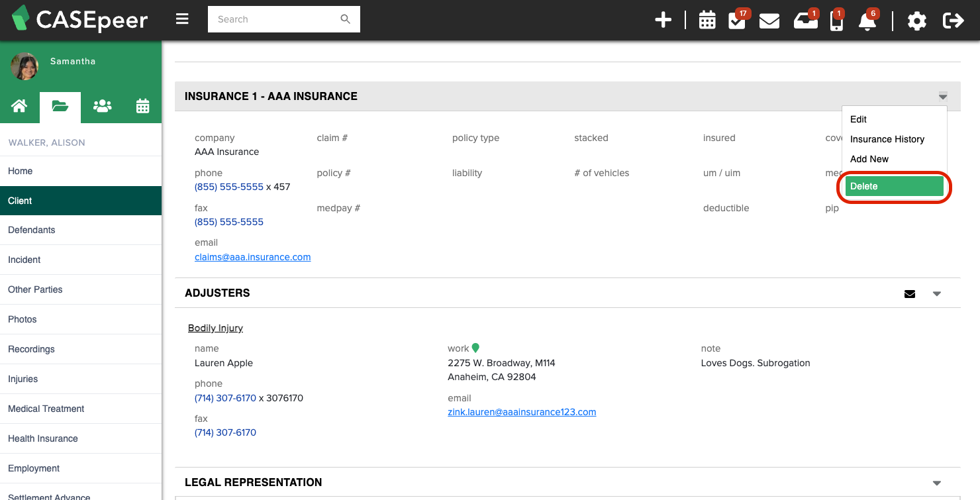Click the Adjusters section heading
980x500 pixels.
pyautogui.click(x=217, y=293)
